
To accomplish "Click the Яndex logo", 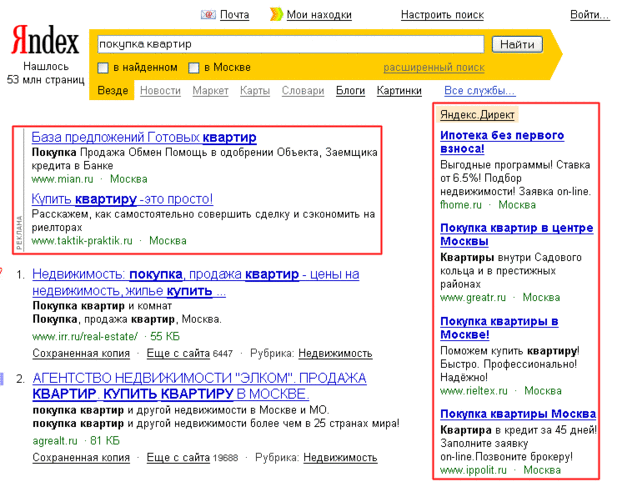I will click(x=45, y=40).
